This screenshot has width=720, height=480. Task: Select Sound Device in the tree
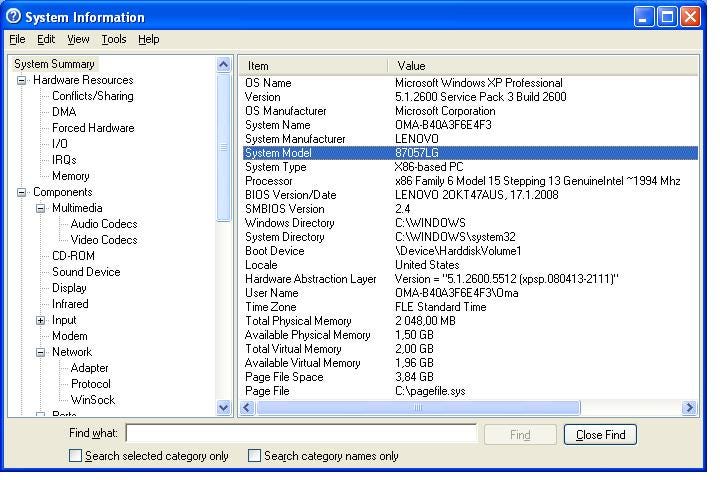coord(86,272)
